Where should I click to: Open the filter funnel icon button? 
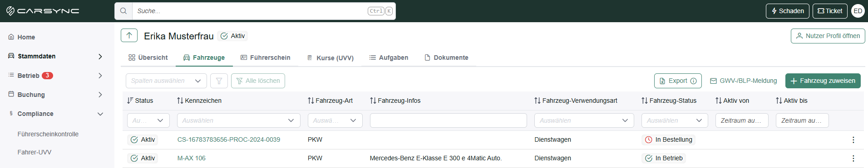219,81
